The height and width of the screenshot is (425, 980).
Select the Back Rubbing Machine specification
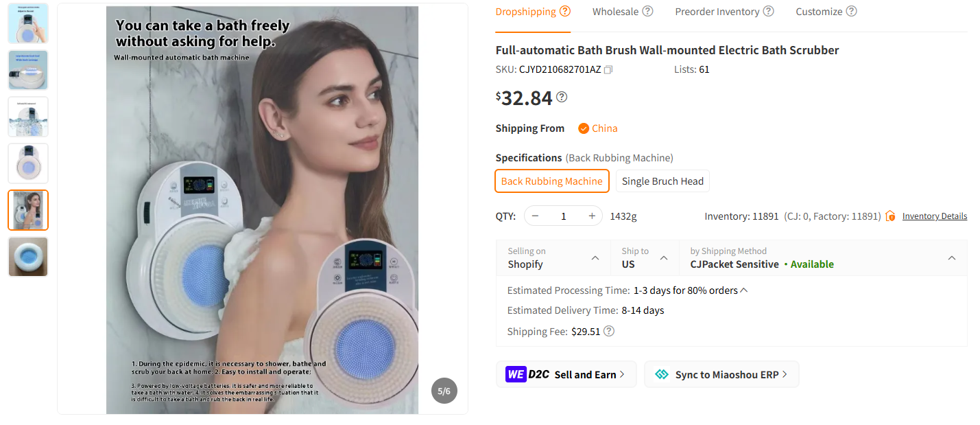[552, 181]
